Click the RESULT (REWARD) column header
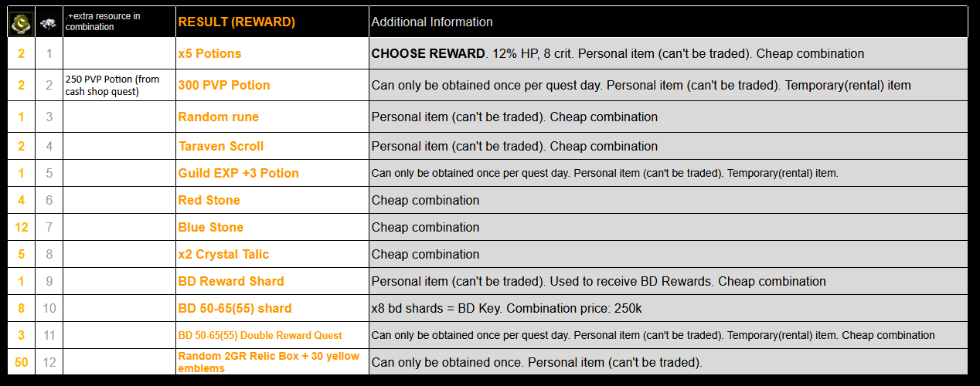 pos(236,22)
